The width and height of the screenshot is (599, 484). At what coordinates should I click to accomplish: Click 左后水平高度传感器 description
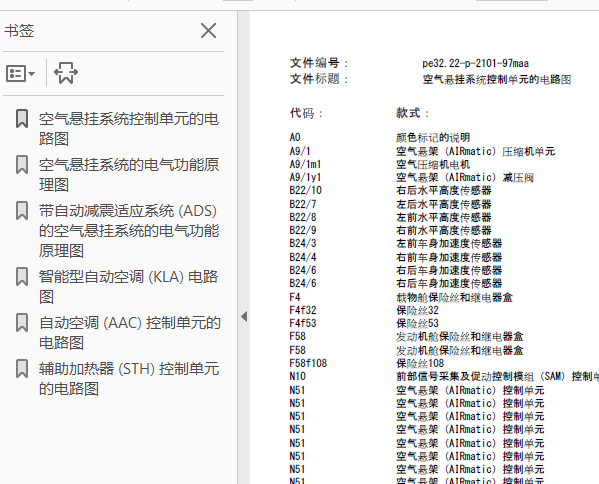(x=444, y=204)
